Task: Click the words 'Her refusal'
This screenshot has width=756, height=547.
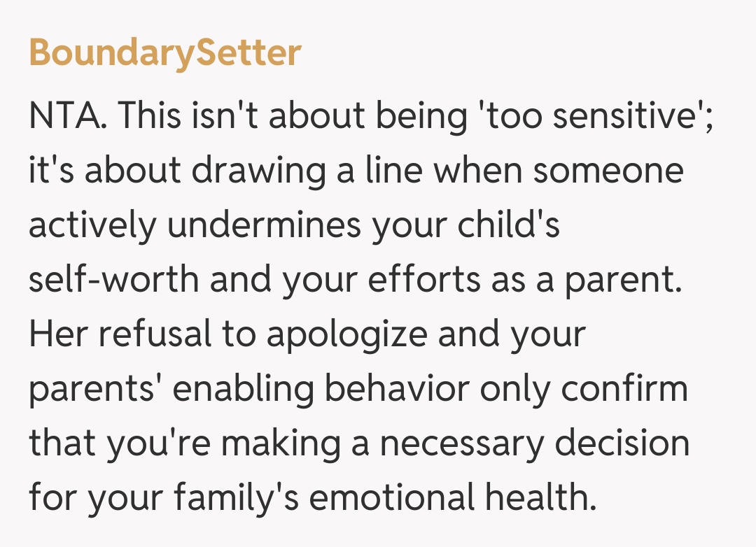Action: coord(120,334)
